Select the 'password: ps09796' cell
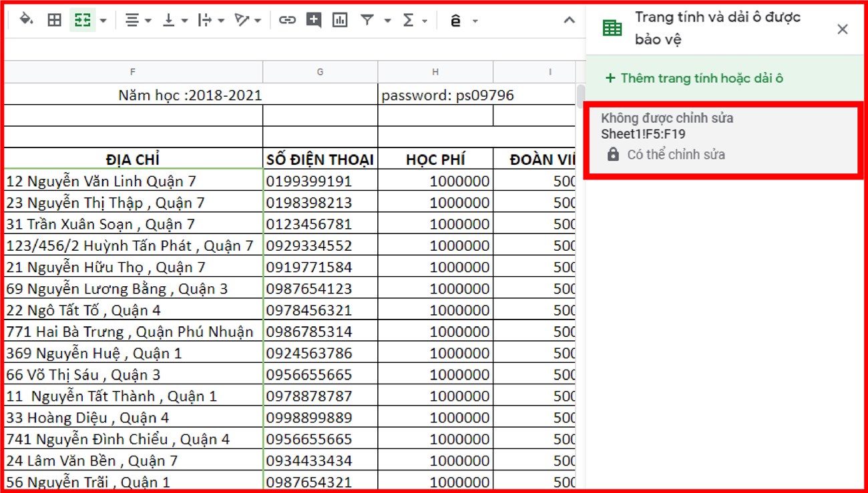The width and height of the screenshot is (868, 493). pyautogui.click(x=477, y=95)
